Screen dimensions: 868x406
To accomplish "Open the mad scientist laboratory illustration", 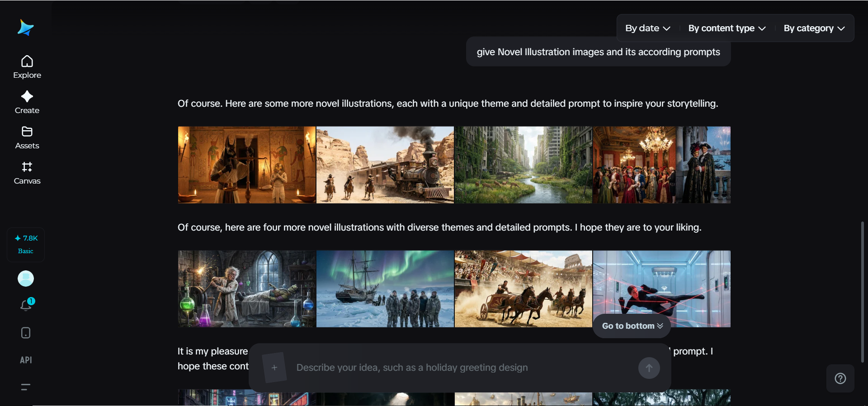I will [x=247, y=289].
